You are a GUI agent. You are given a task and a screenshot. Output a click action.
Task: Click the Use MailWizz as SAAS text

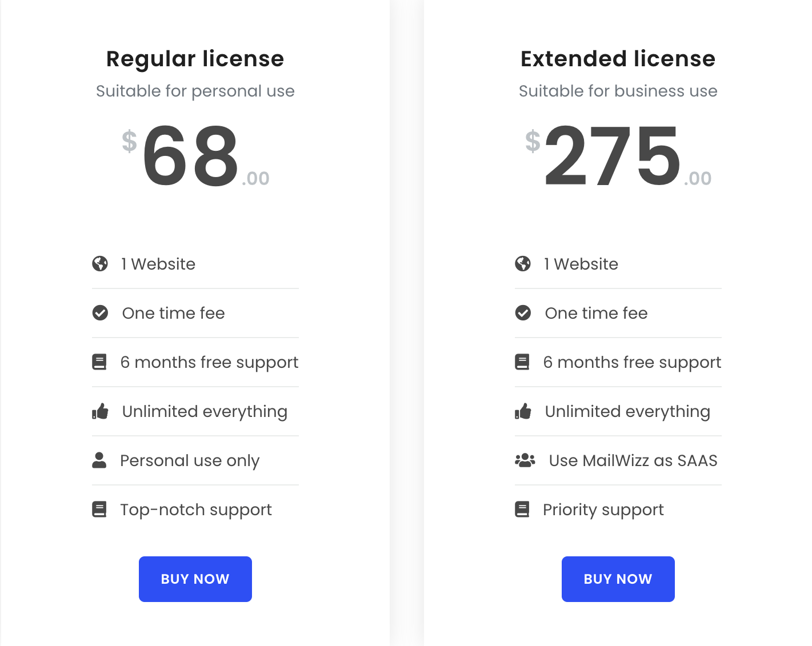[x=633, y=460]
